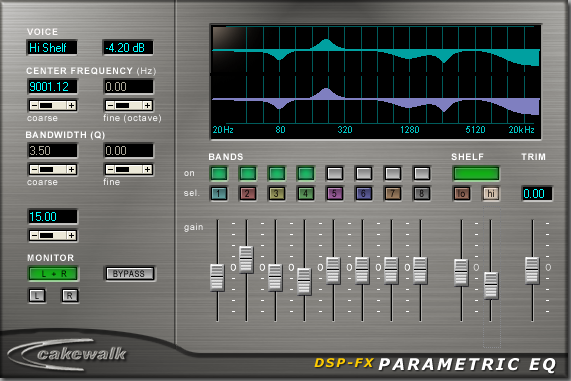Increase coarse center frequency with plus
The height and width of the screenshot is (381, 571).
pyautogui.click(x=71, y=106)
